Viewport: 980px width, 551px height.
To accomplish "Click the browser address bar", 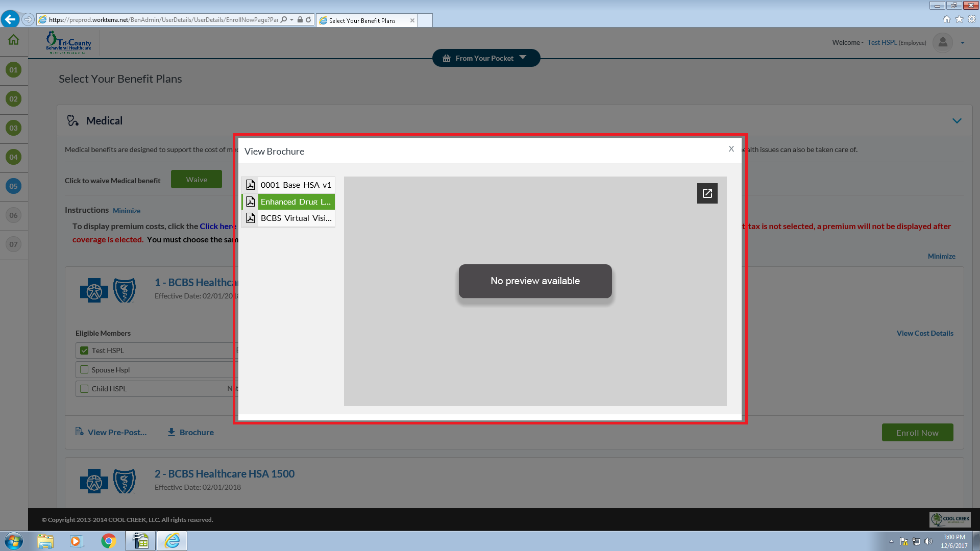I will (162, 20).
